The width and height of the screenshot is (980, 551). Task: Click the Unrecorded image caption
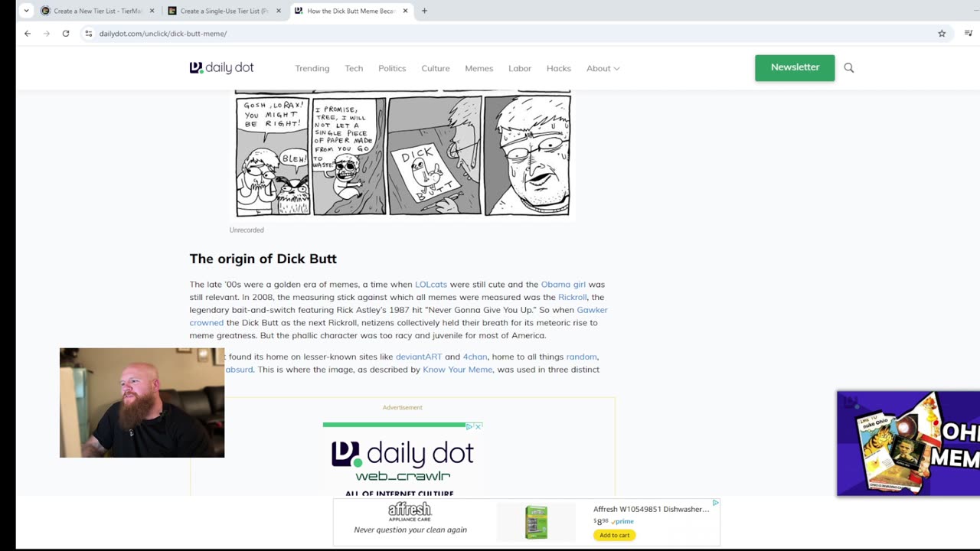(x=247, y=230)
